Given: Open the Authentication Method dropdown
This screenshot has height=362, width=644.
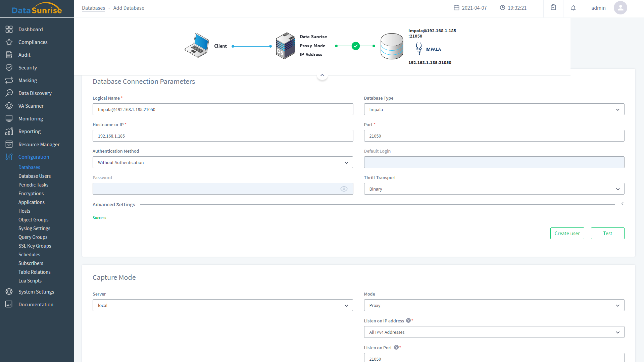Looking at the screenshot, I should 222,162.
